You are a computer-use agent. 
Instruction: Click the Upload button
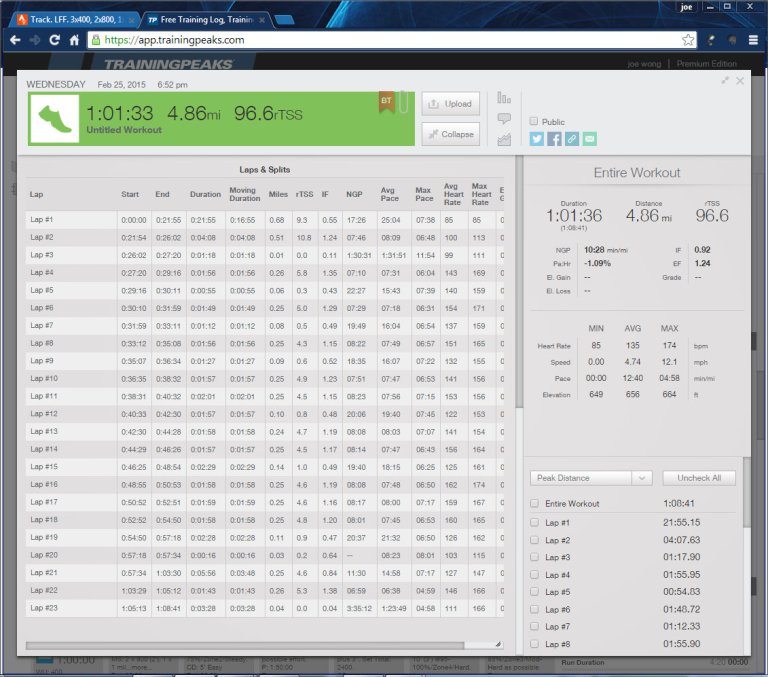(451, 104)
